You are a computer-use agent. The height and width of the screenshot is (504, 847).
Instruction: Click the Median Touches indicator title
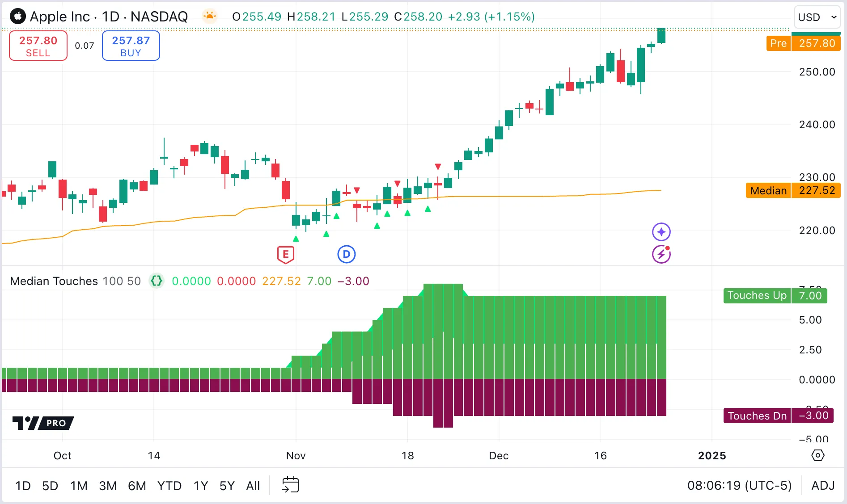tap(54, 281)
